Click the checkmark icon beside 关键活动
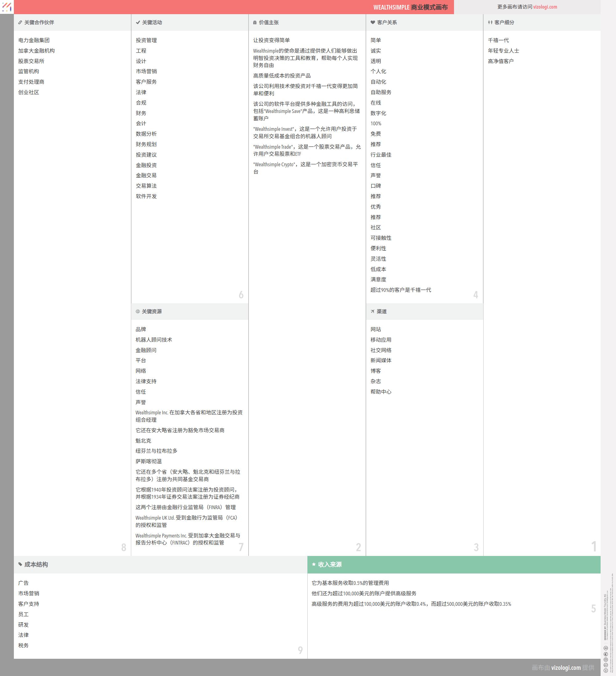Viewport: 616px width, 676px height. 138,22
